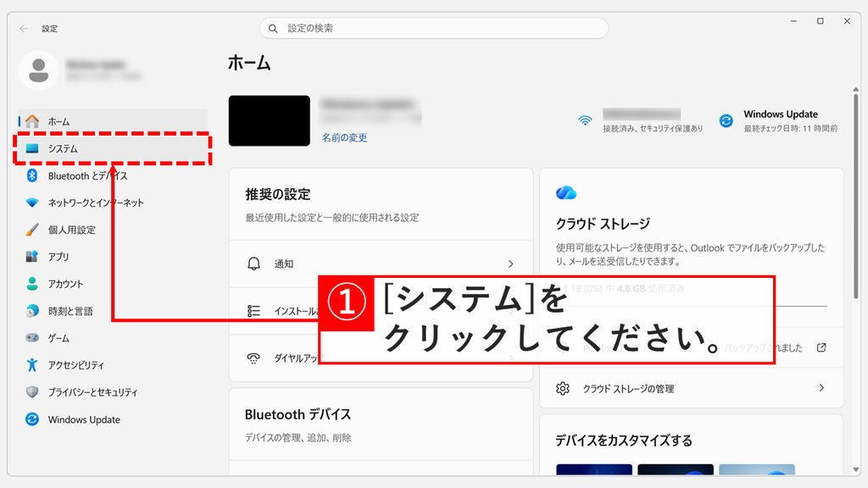Click the user profile avatar
Viewport: 868px width, 488px height.
tap(39, 70)
